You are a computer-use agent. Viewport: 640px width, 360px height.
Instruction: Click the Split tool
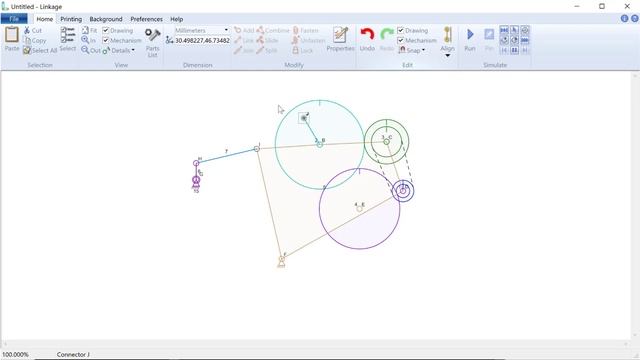pyautogui.click(x=267, y=50)
